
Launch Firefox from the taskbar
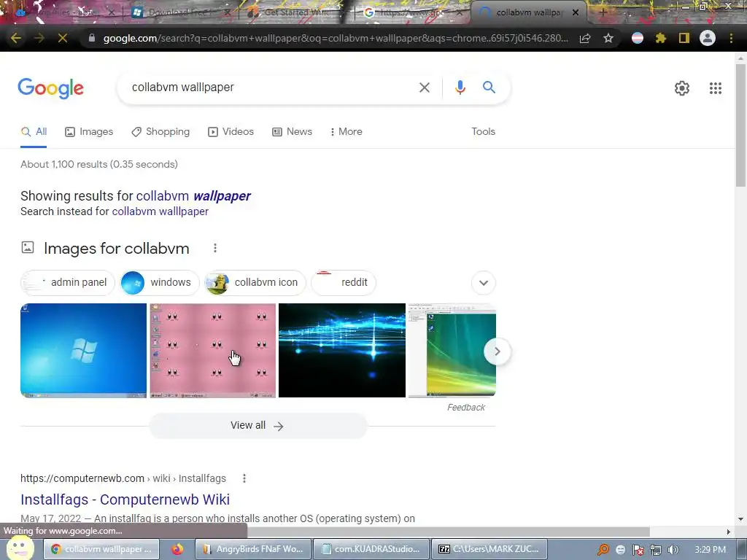[177, 549]
